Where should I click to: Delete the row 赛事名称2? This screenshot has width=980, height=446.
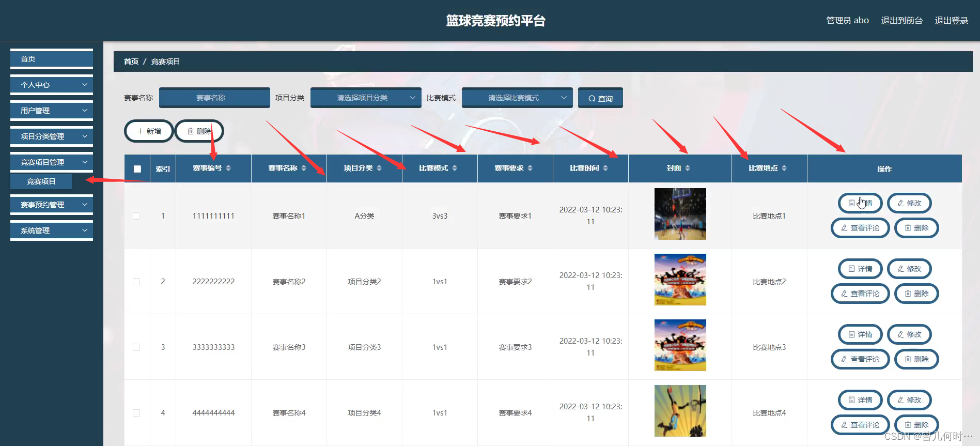click(x=916, y=294)
